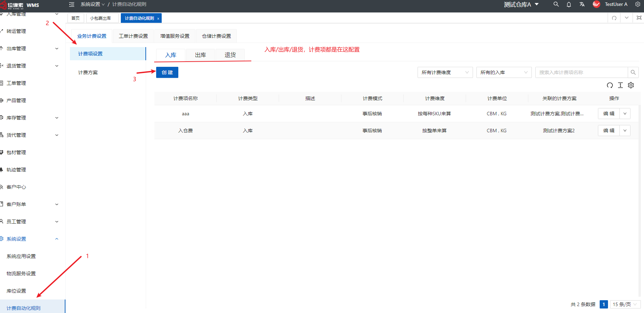Click 计费自动化规则 breadcrumb text

click(x=129, y=4)
